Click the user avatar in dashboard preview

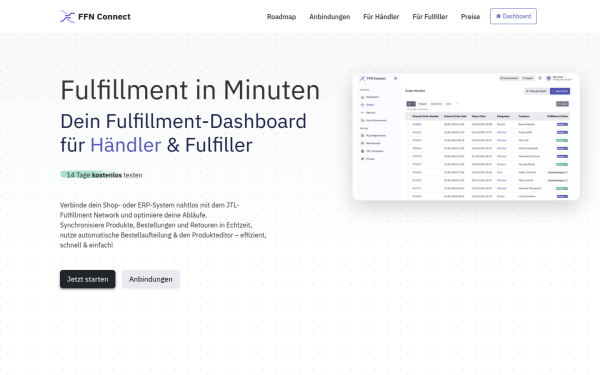click(x=548, y=78)
